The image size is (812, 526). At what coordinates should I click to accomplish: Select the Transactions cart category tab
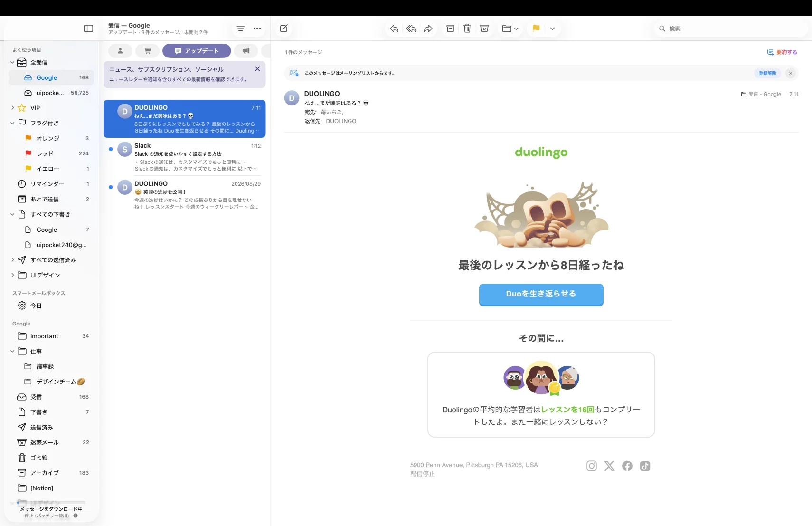pos(148,51)
